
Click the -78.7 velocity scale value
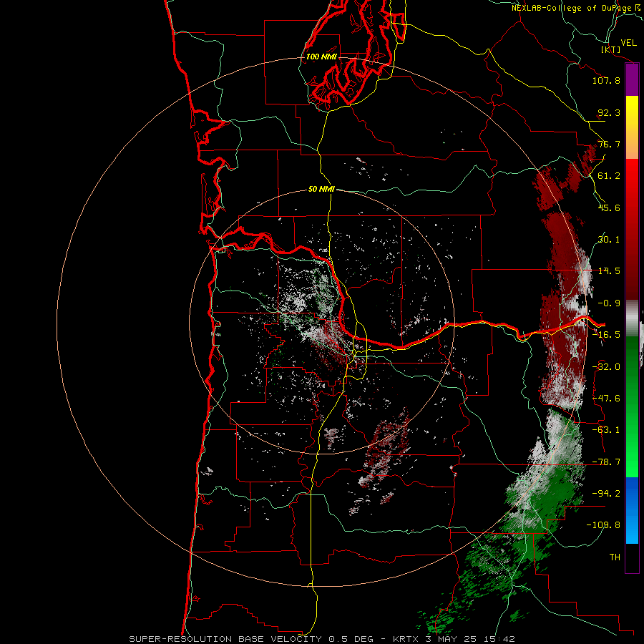(x=606, y=462)
